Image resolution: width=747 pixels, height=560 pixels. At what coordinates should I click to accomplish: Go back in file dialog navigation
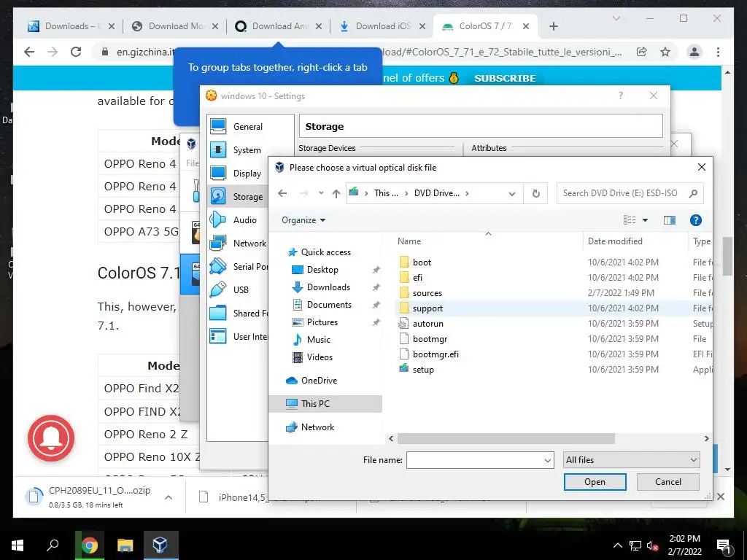click(x=282, y=193)
